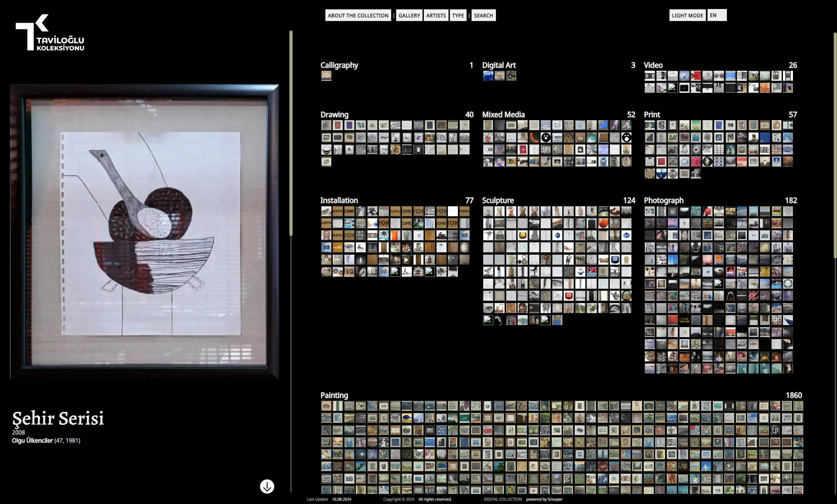837x504 pixels.
Task: Open the Sculpture category heading
Action: coord(498,200)
